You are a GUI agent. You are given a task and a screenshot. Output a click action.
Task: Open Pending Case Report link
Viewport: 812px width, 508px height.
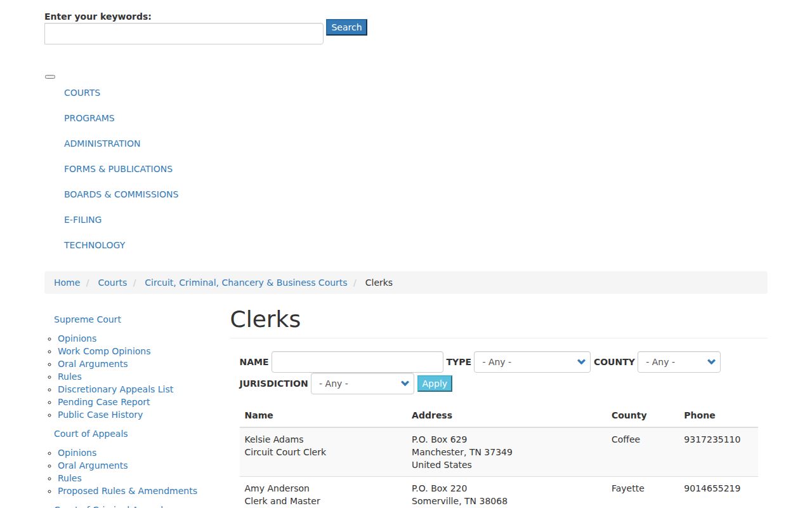tap(104, 402)
